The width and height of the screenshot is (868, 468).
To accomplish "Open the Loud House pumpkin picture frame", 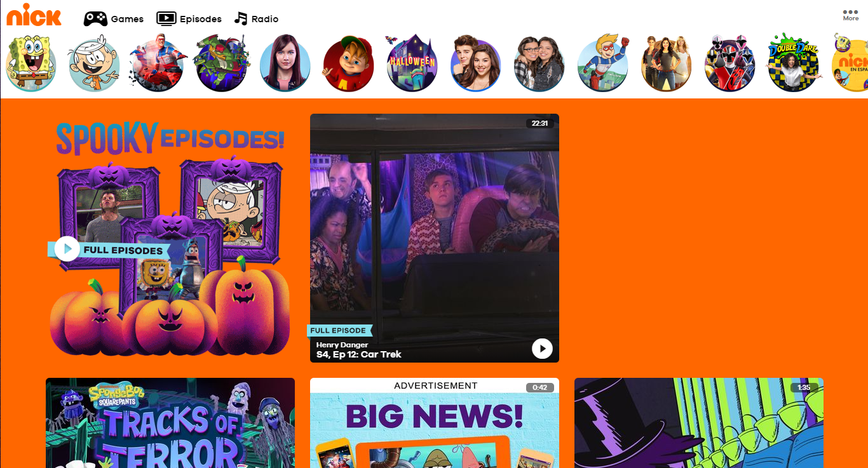I will [232, 210].
